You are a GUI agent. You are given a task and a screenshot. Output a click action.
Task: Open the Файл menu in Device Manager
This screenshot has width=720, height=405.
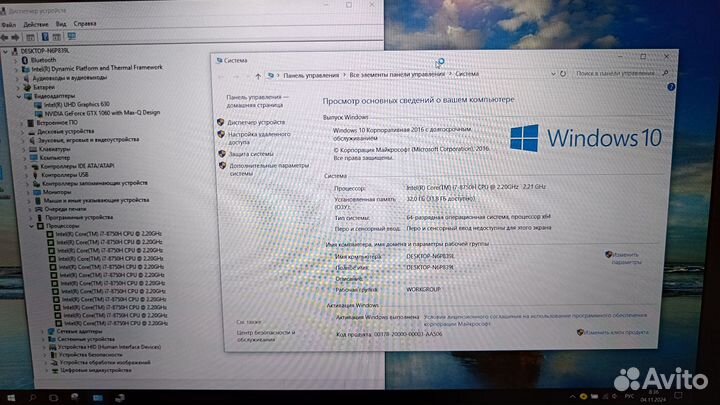[x=8, y=24]
